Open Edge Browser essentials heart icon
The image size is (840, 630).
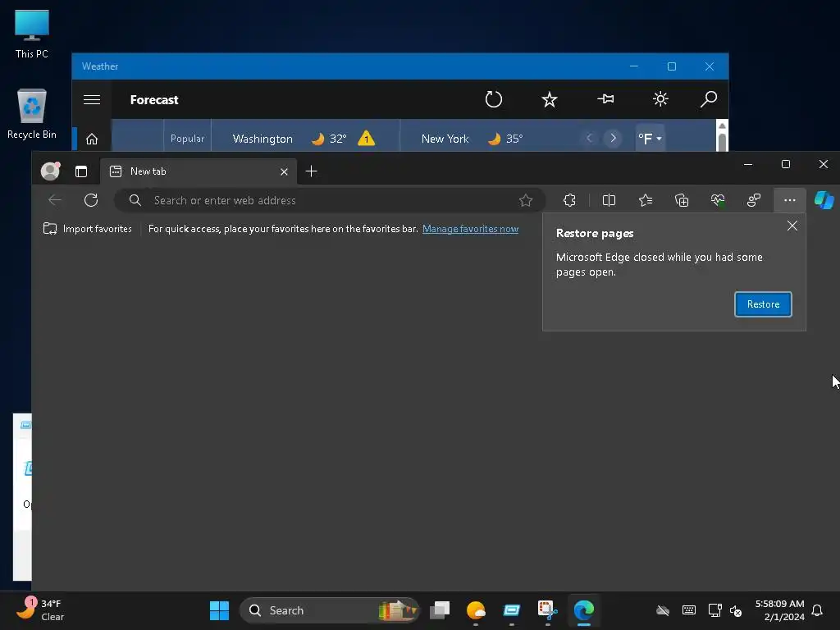[x=718, y=200]
